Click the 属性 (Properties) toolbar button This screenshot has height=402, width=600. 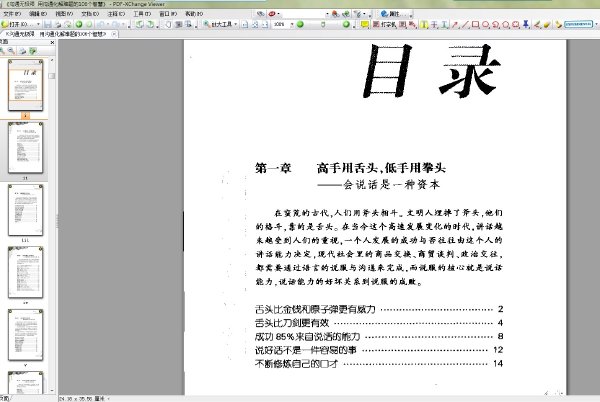pyautogui.click(x=394, y=14)
